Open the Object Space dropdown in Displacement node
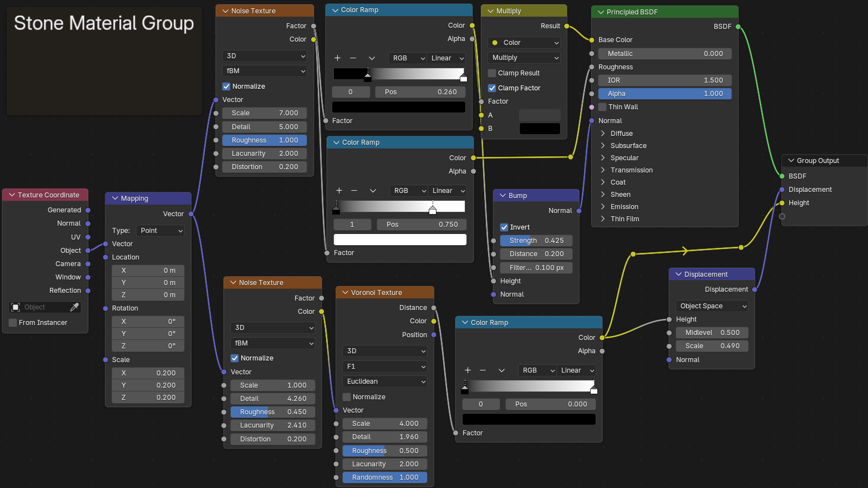 [x=712, y=306]
